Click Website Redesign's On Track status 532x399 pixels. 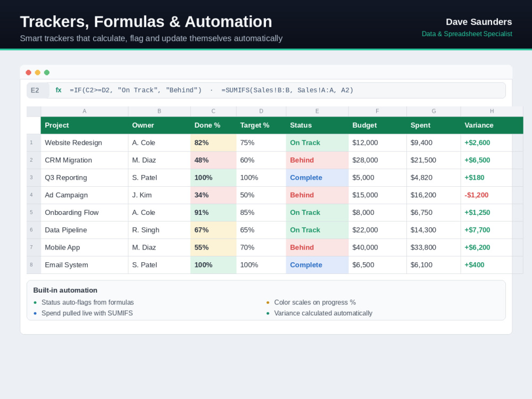click(x=317, y=143)
